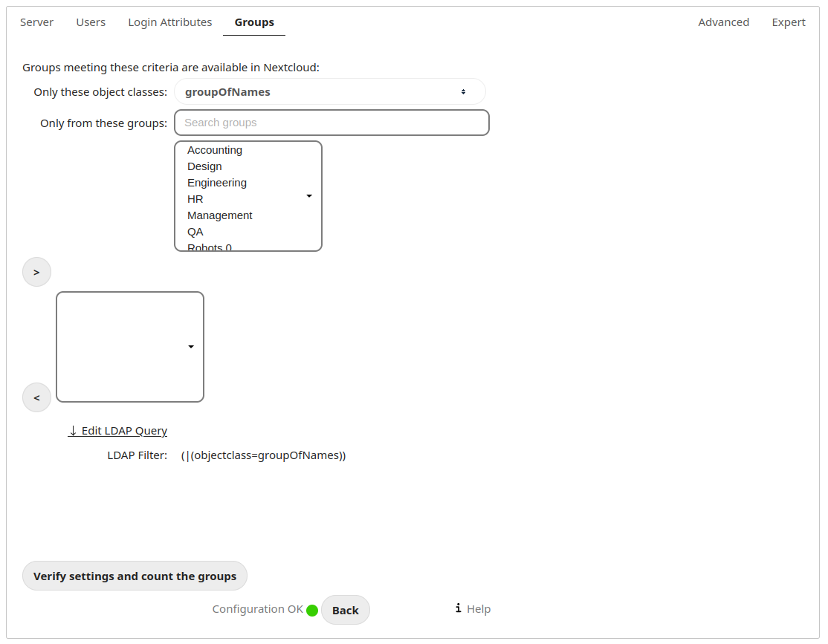Click the green Configuration OK status indicator
The image size is (828, 644).
coord(312,609)
